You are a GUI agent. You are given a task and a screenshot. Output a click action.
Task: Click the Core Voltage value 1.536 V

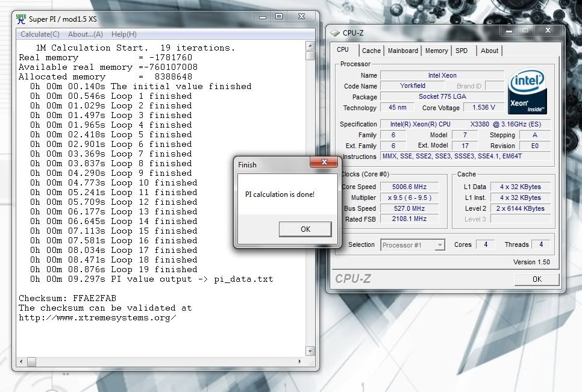[483, 108]
